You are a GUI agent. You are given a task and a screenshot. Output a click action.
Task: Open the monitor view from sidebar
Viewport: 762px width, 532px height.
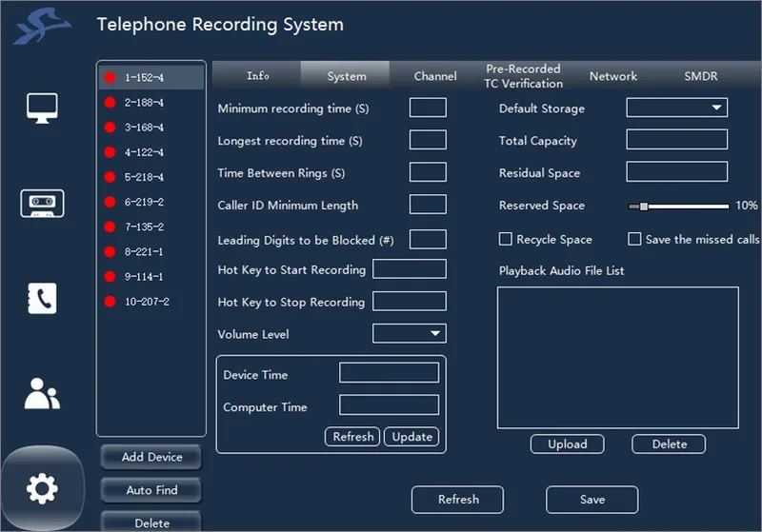[x=42, y=108]
